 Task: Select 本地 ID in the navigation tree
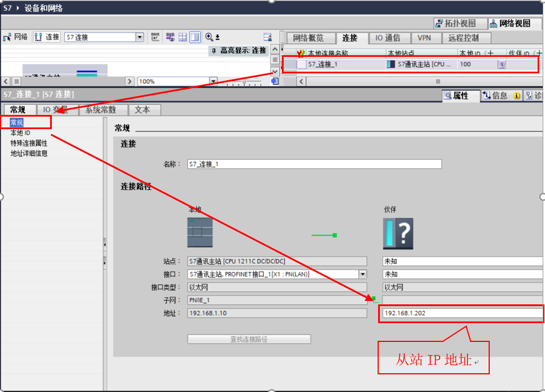pyautogui.click(x=20, y=133)
